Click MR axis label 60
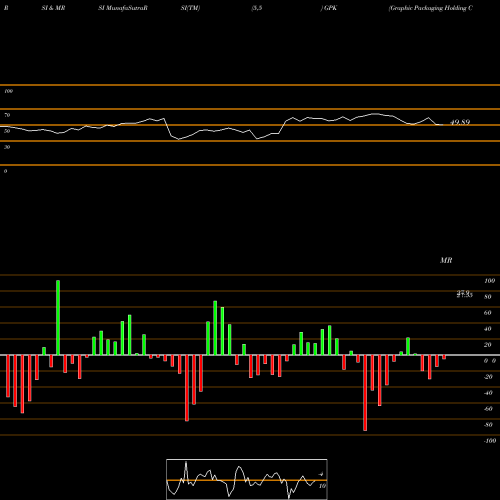Image resolution: width=500 pixels, height=500 pixels. pyautogui.click(x=488, y=313)
